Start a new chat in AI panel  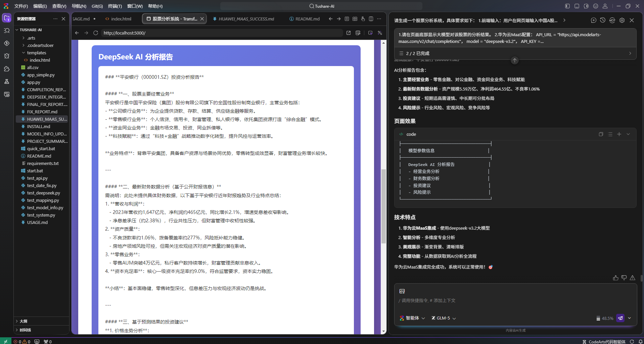(x=594, y=20)
